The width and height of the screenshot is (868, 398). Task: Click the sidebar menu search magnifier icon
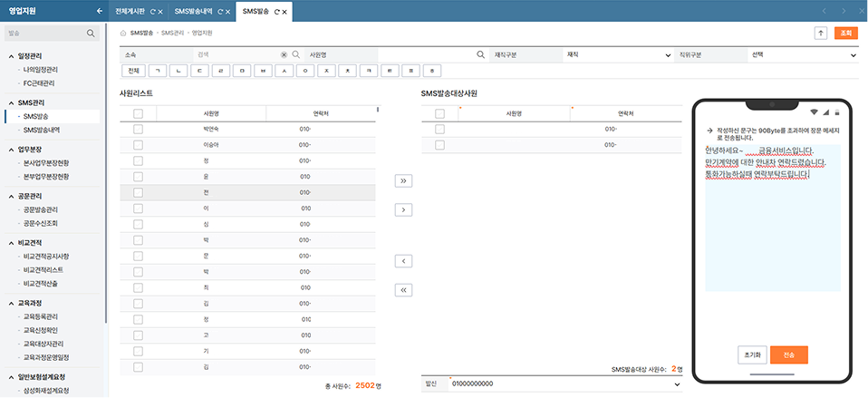click(x=92, y=34)
